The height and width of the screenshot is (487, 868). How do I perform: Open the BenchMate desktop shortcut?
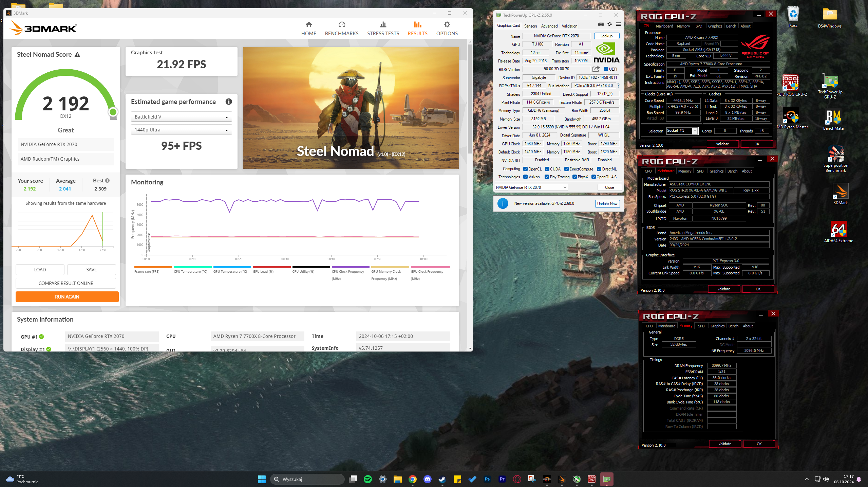[x=833, y=120]
